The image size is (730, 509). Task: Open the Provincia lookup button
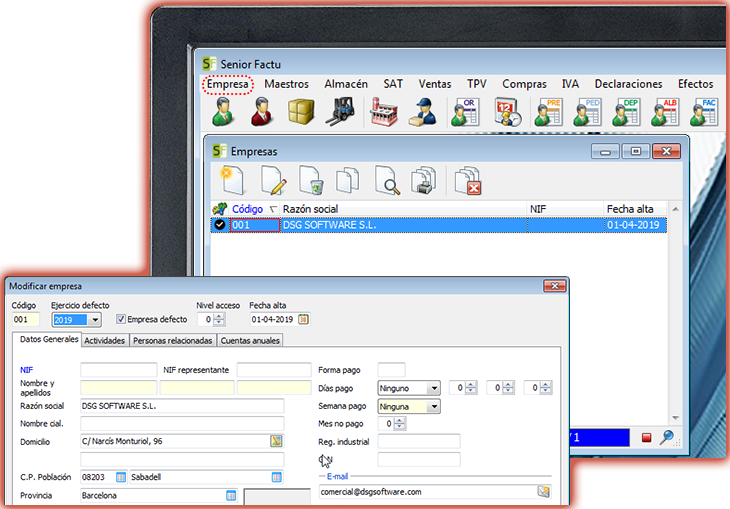[x=231, y=495]
